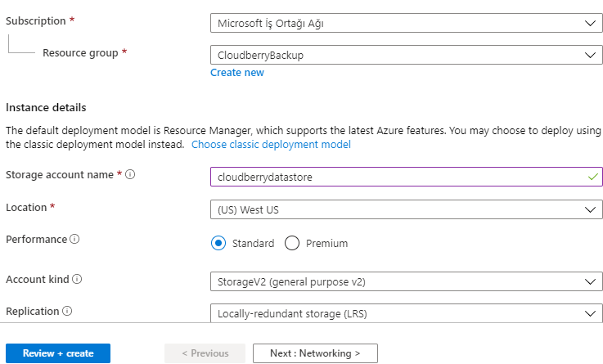
Task: Click the Subscription dropdown chevron arrow
Action: 590,24
